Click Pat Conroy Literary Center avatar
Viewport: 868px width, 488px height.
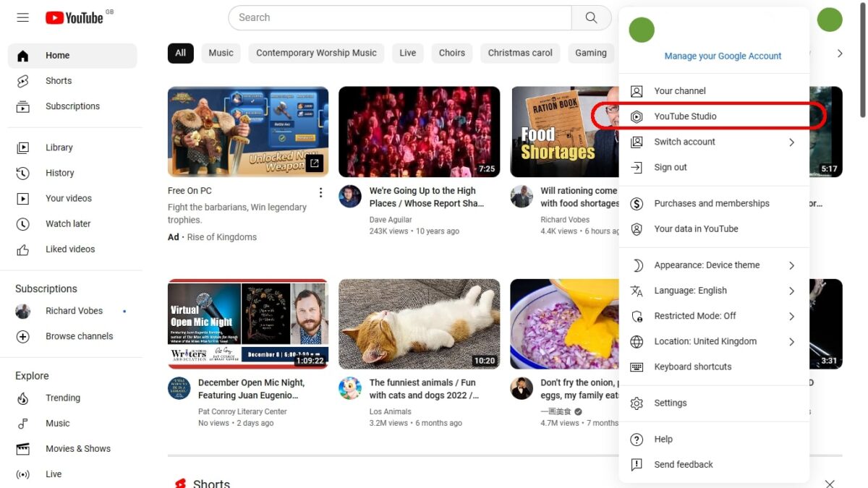point(179,388)
